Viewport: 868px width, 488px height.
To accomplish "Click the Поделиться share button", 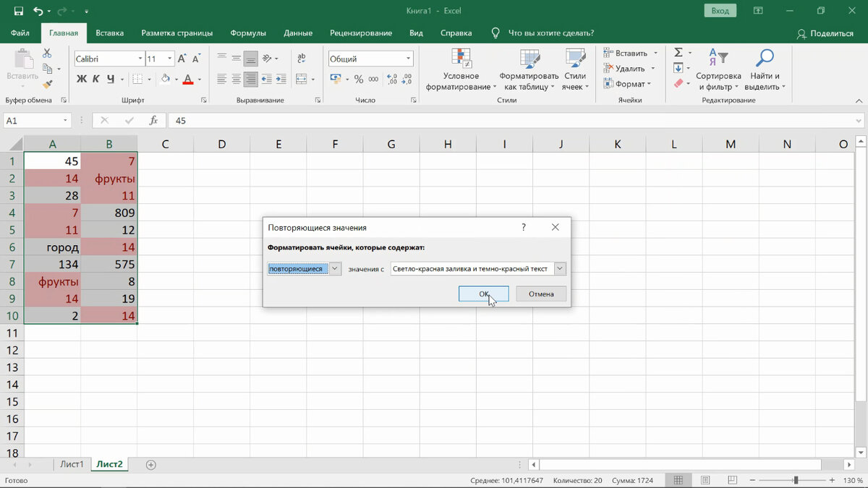I will click(x=825, y=33).
